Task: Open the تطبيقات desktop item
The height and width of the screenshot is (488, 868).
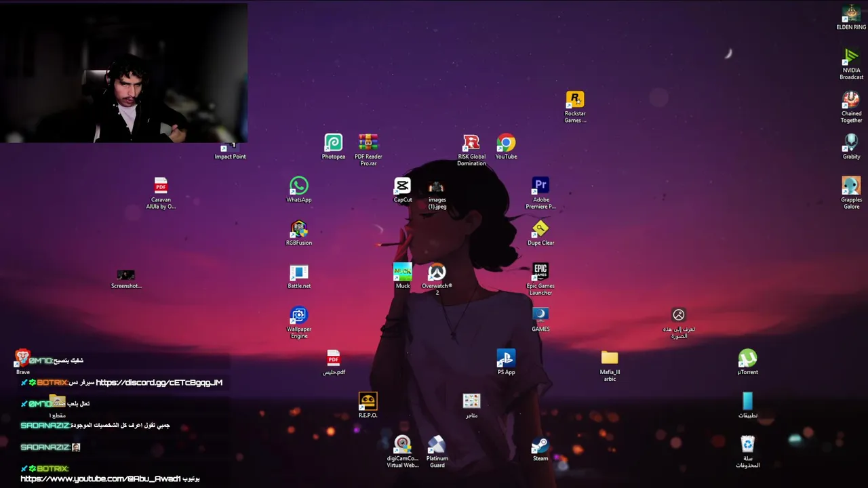Action: pyautogui.click(x=747, y=406)
